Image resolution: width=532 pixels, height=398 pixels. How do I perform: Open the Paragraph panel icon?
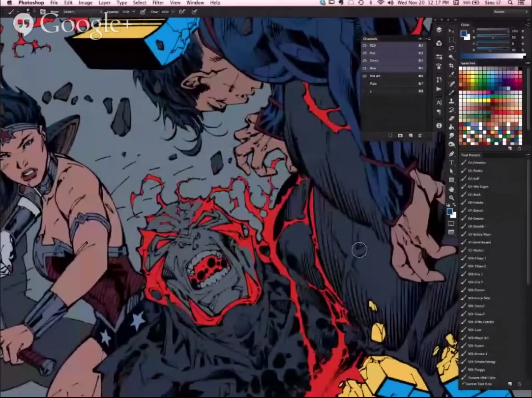[x=439, y=112]
